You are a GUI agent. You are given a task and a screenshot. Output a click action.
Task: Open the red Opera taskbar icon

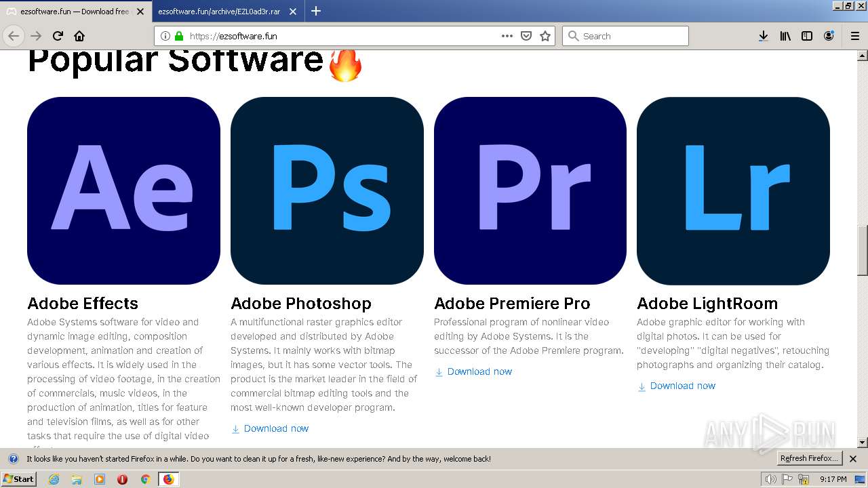122,479
